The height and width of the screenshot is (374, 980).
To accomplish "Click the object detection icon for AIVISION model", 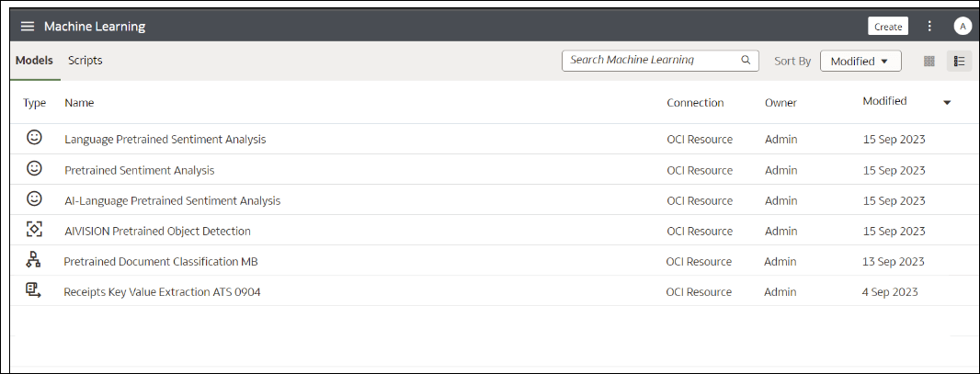I will 34,229.
